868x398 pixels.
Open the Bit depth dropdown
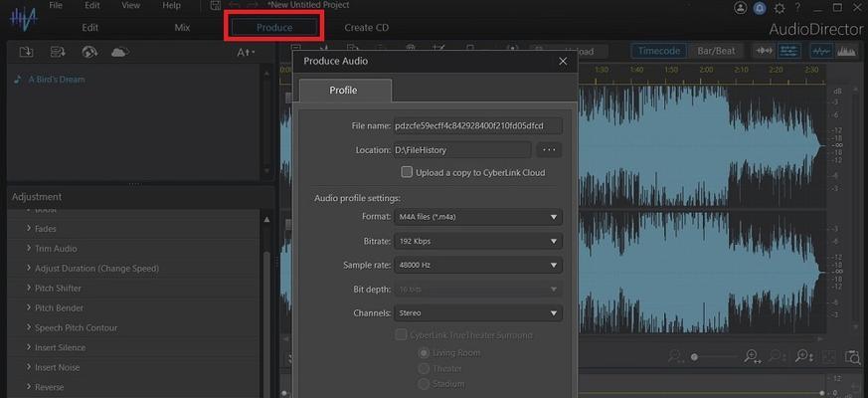477,290
